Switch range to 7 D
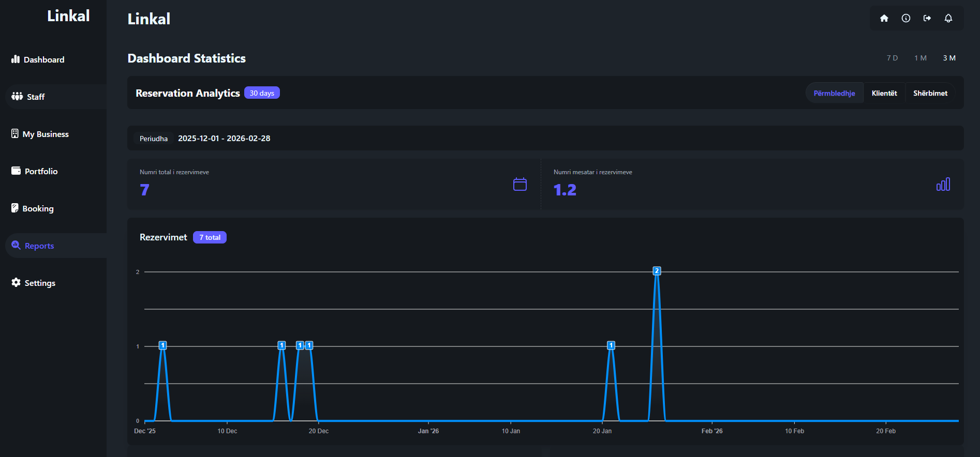Viewport: 980px width, 457px height. [892, 58]
